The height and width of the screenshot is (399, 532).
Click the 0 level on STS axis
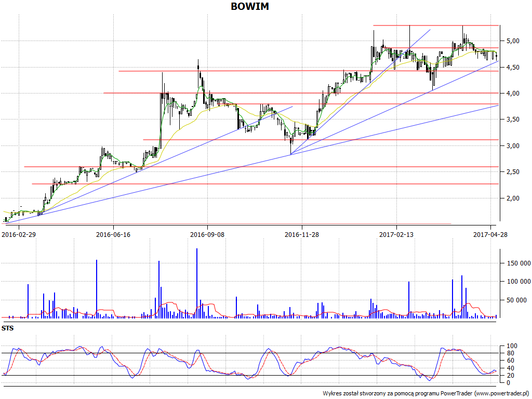[508, 383]
